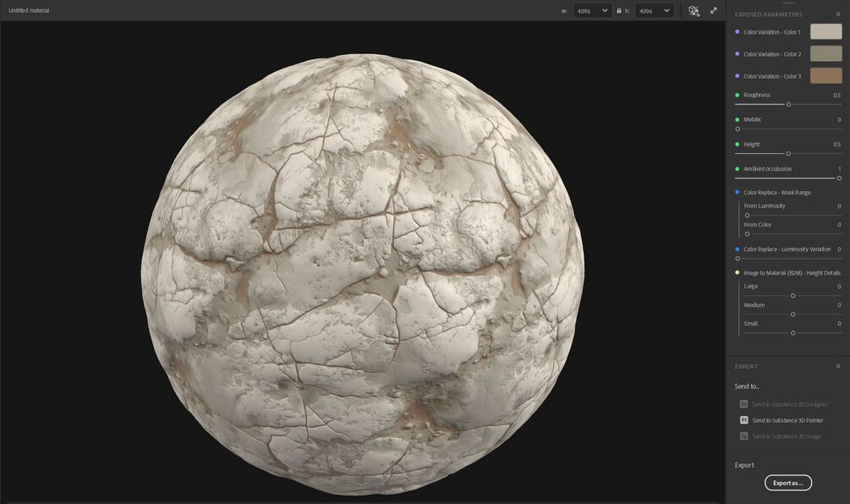Expand the viewport to fullscreen
The width and height of the screenshot is (850, 504).
point(714,10)
